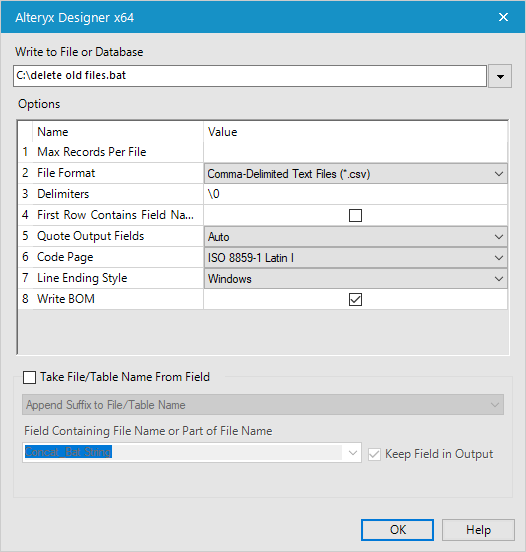Select the File Format row label

(66, 173)
